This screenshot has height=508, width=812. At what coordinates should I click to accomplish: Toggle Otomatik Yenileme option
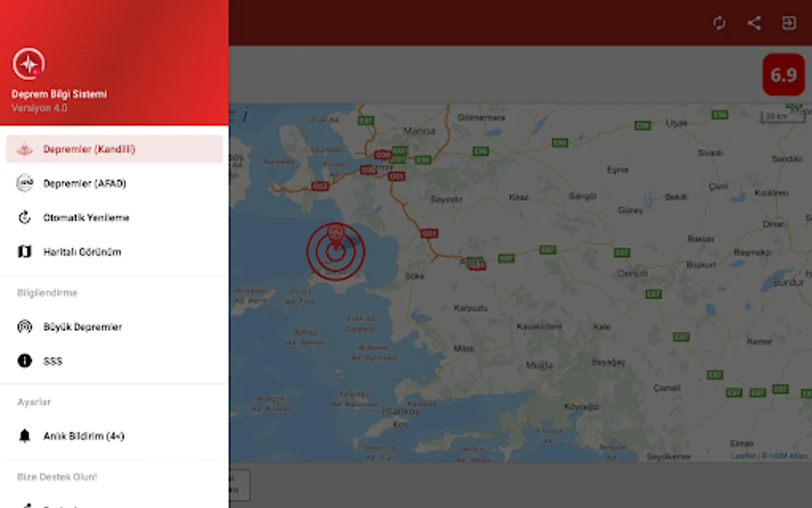coord(114,217)
